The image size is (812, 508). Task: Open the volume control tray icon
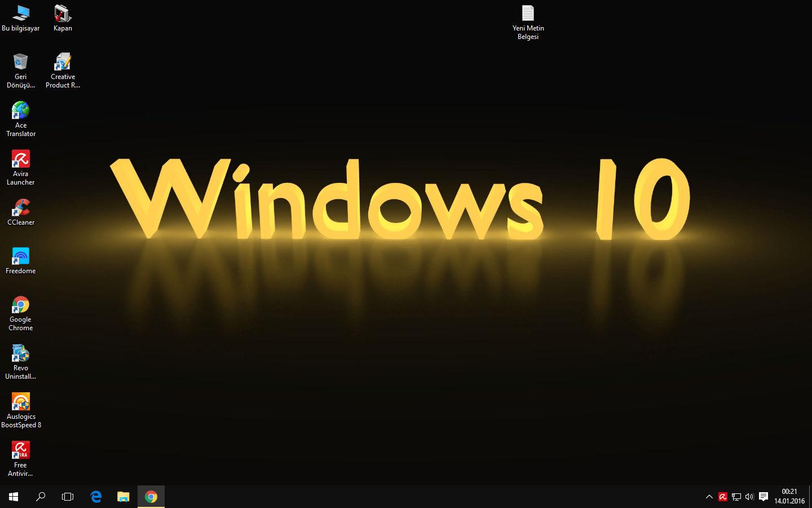pyautogui.click(x=749, y=497)
